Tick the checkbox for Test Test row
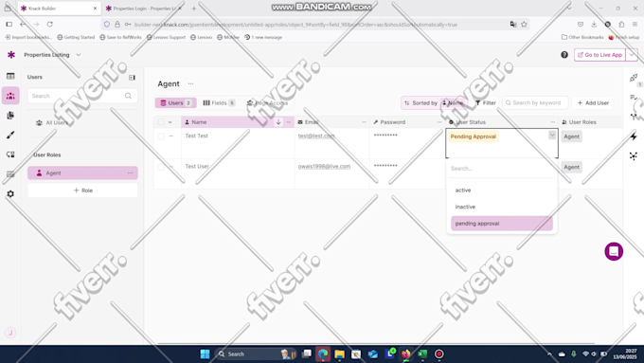Screen dimensions: 644x363 pos(161,136)
